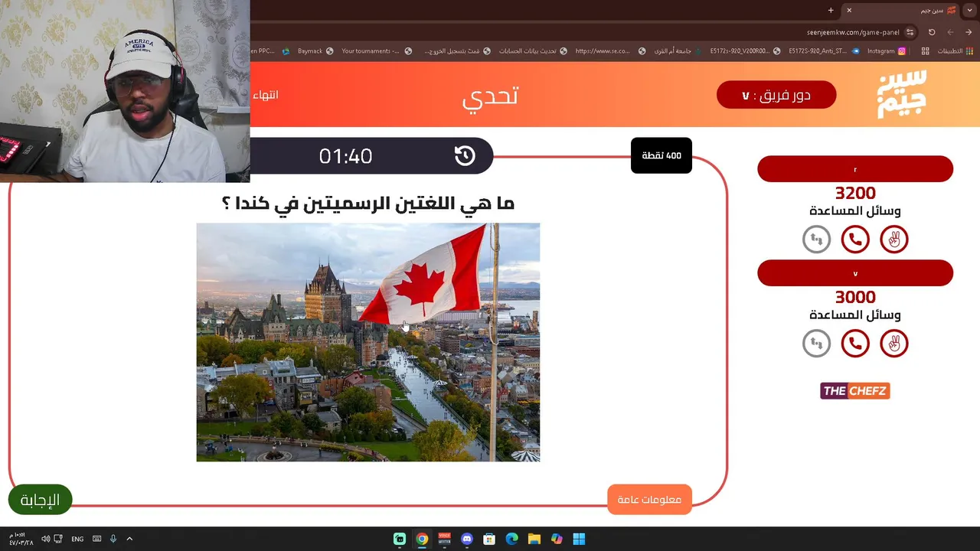The image size is (980, 551).
Task: Use the phone-call help for the 3000 team
Action: coord(855,343)
